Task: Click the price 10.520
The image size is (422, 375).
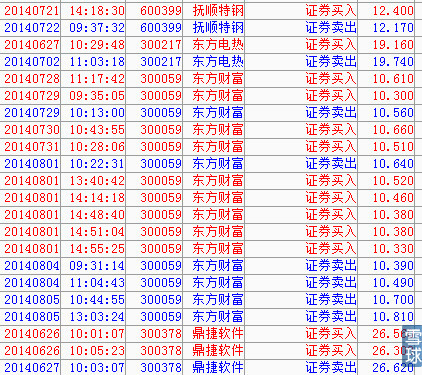Action: (393, 181)
